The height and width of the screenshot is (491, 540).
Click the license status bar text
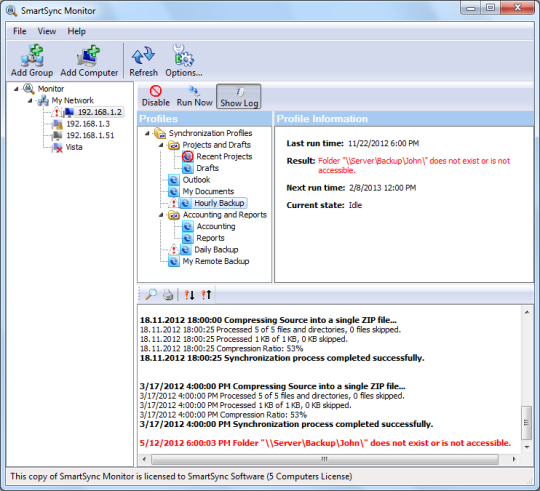tap(181, 477)
